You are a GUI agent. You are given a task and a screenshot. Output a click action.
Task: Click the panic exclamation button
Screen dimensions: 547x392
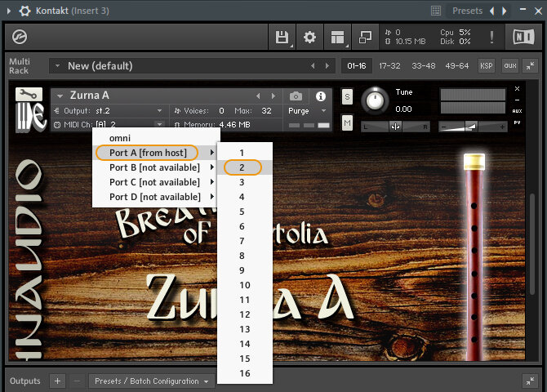(x=491, y=37)
